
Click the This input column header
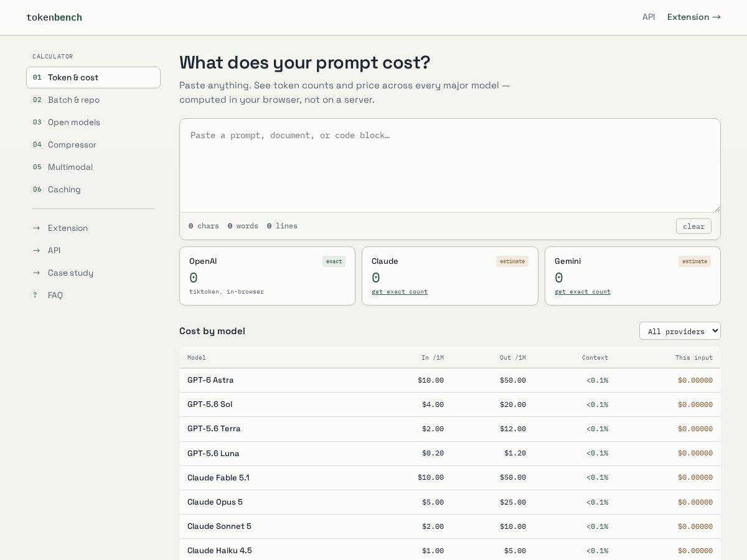(694, 358)
